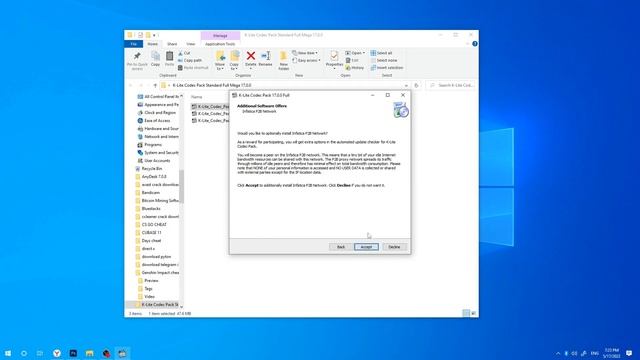Show hidden system tray icons
This screenshot has width=640, height=360.
click(x=558, y=353)
